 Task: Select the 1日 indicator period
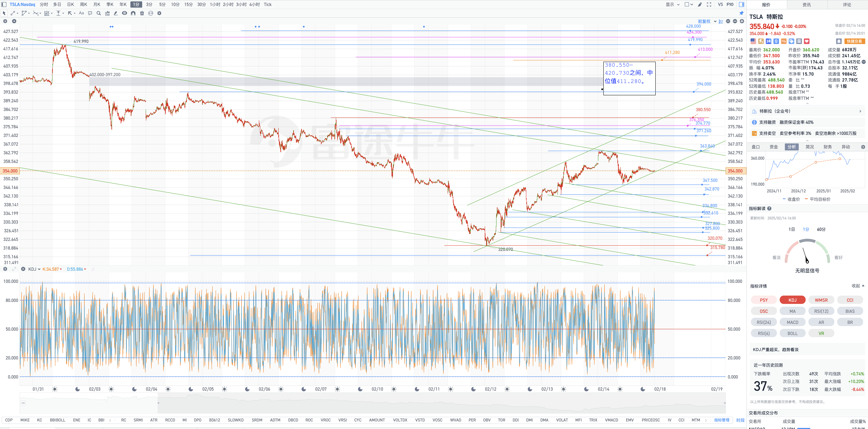coord(791,229)
